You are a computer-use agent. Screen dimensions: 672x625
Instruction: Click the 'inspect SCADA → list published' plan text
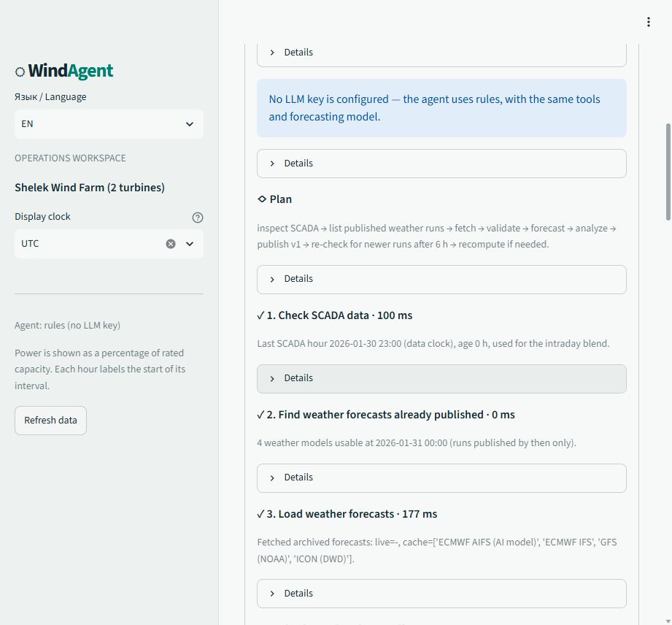pyautogui.click(x=437, y=236)
